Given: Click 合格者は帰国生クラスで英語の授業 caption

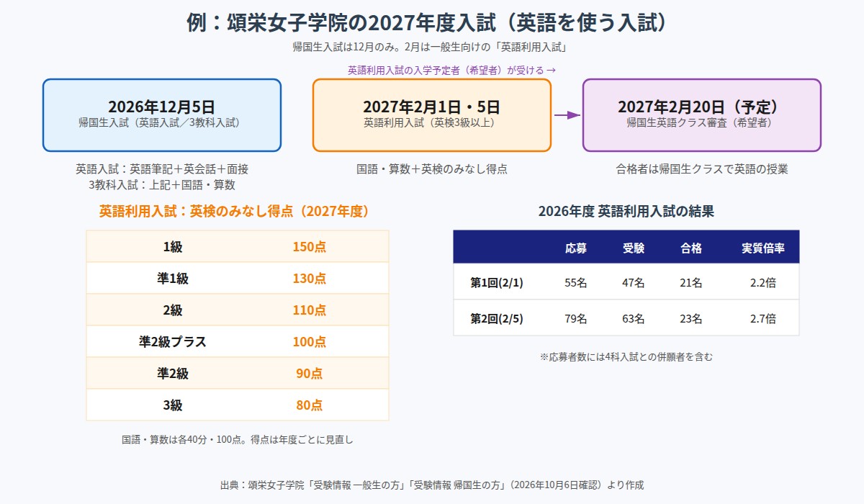Looking at the screenshot, I should coord(702,169).
